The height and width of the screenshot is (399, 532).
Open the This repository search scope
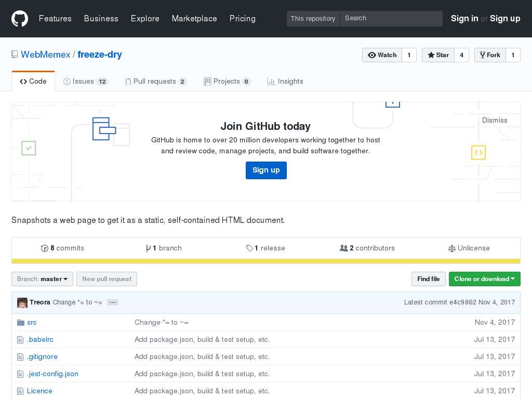coord(313,18)
